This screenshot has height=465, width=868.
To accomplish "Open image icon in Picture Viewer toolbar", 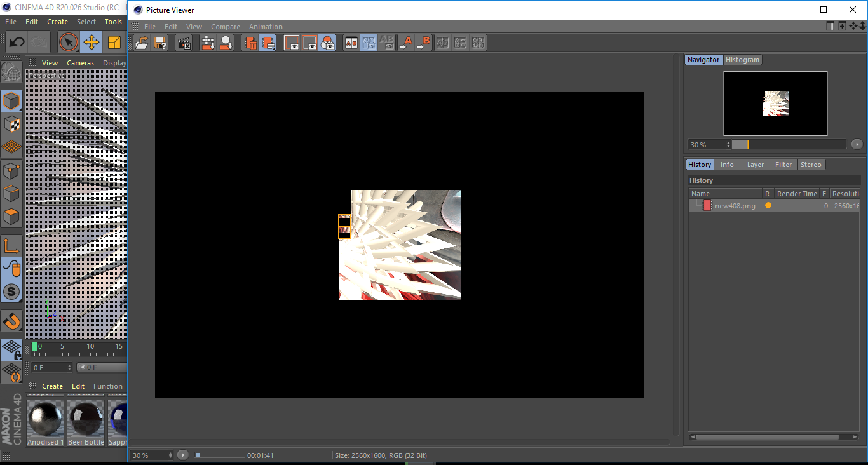I will pyautogui.click(x=142, y=43).
